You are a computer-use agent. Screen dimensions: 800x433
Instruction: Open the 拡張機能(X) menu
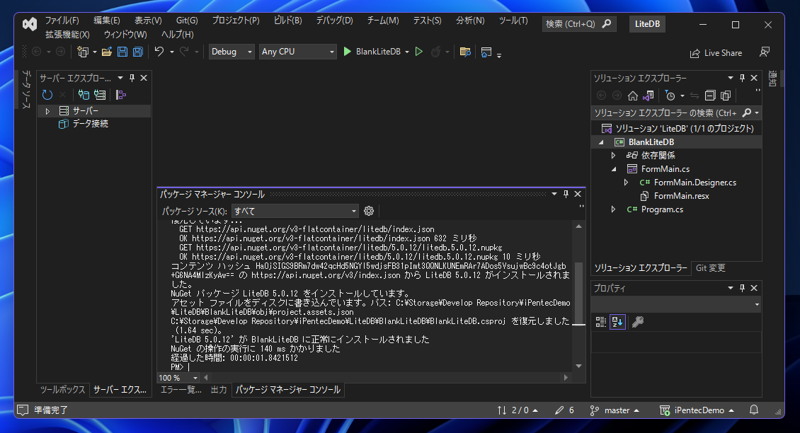pos(67,35)
